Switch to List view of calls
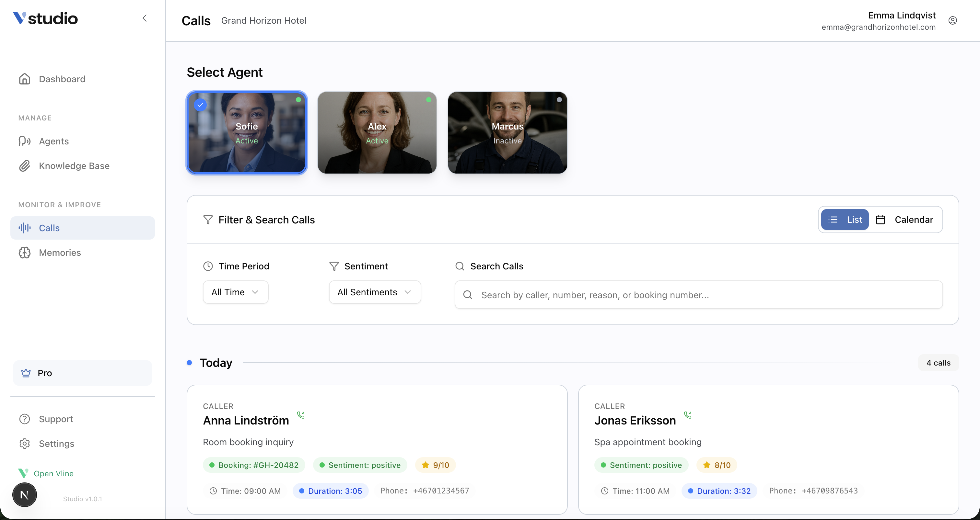The width and height of the screenshot is (980, 520). (845, 219)
